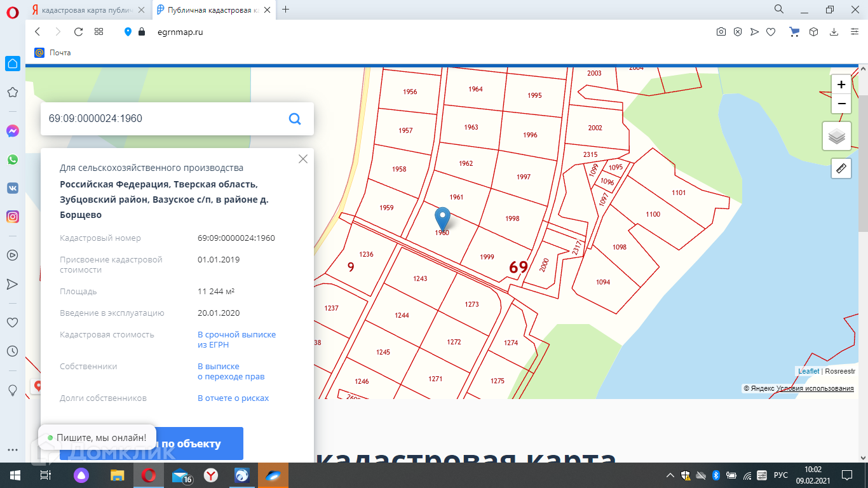Open the 'Почта' bookmark
The image size is (868, 488).
tap(53, 53)
